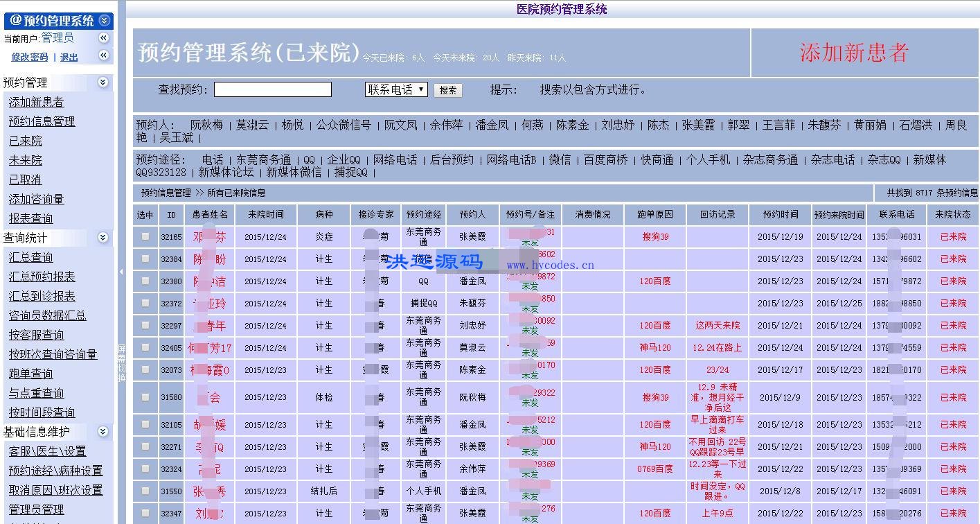The height and width of the screenshot is (524, 980).
Task: Click the chevron icon beside 当前用户 管理员
Action: click(x=104, y=38)
